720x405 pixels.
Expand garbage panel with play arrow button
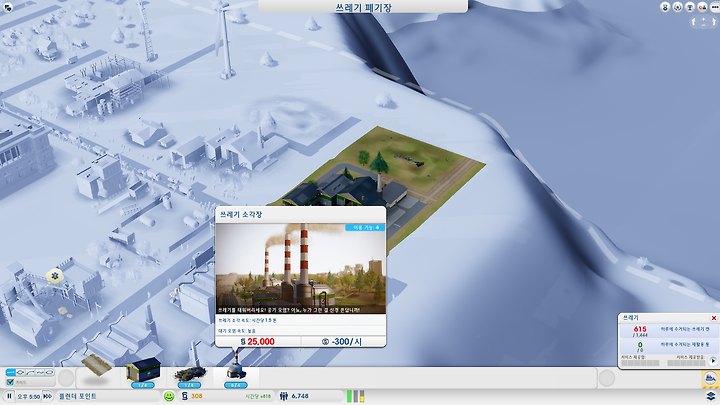pos(713,361)
